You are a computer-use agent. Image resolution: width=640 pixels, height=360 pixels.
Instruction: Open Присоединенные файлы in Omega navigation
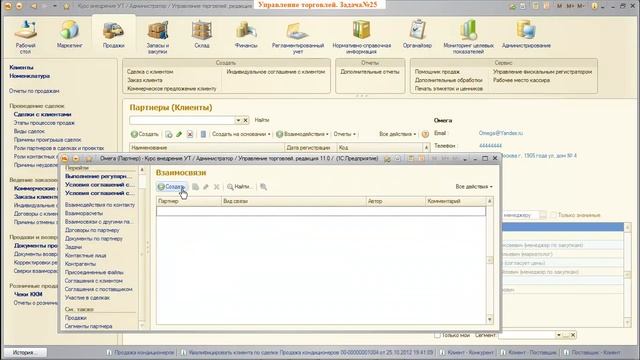[94, 272]
